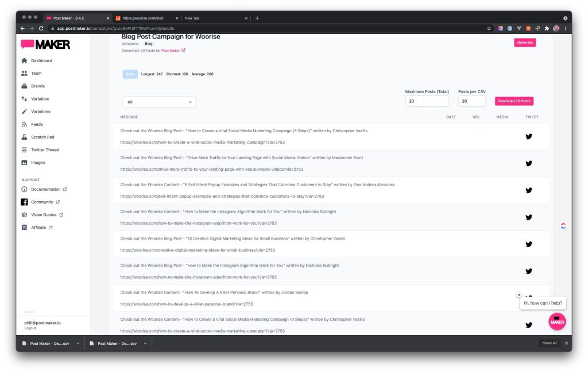The image size is (588, 373).
Task: Tweet the Woorise Blog Post 'Instagram Algorithm' post
Action: tap(529, 271)
